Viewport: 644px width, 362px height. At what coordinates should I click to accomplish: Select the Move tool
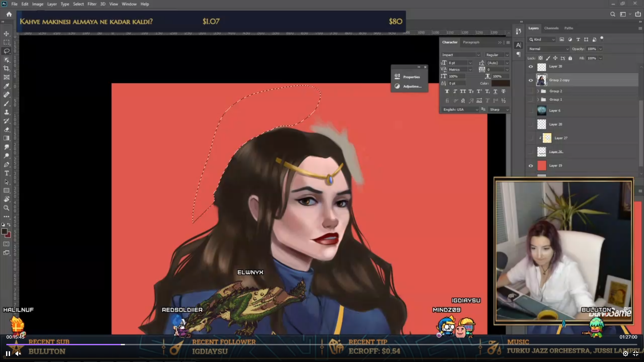point(6,34)
